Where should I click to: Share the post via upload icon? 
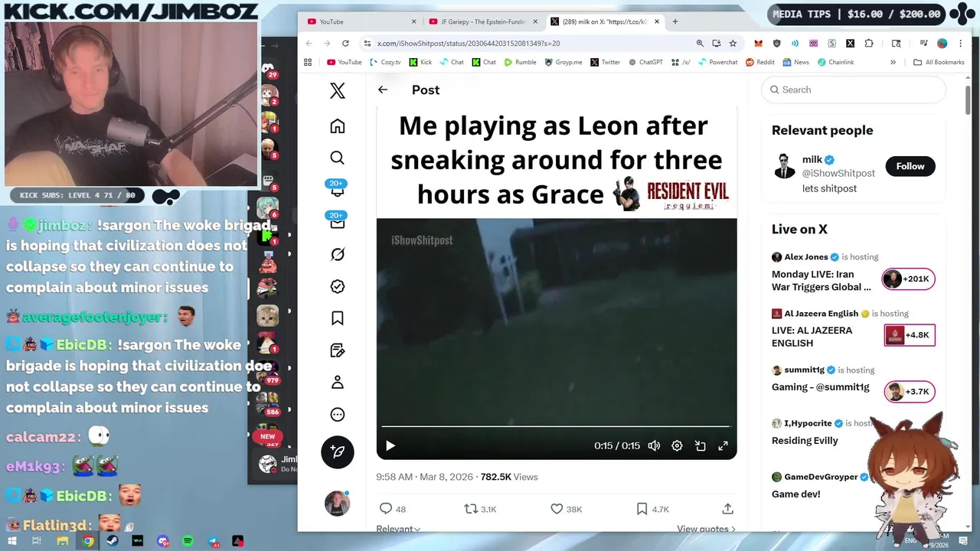[x=727, y=509]
